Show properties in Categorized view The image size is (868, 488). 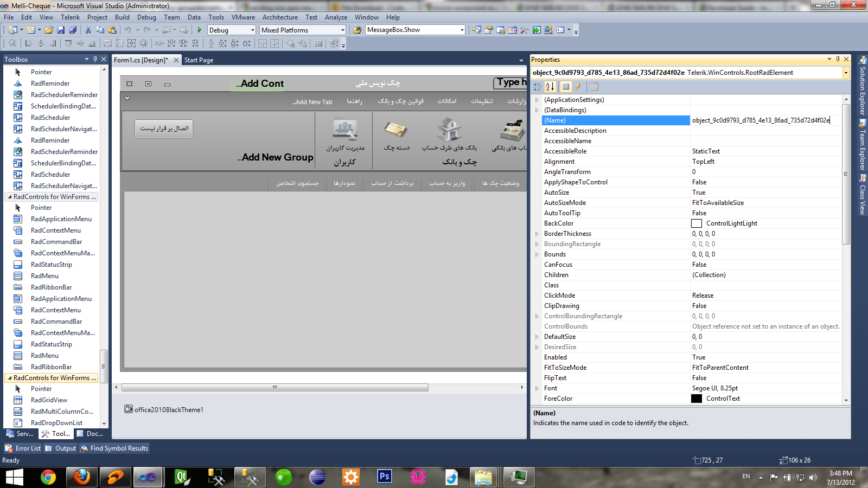click(x=538, y=87)
